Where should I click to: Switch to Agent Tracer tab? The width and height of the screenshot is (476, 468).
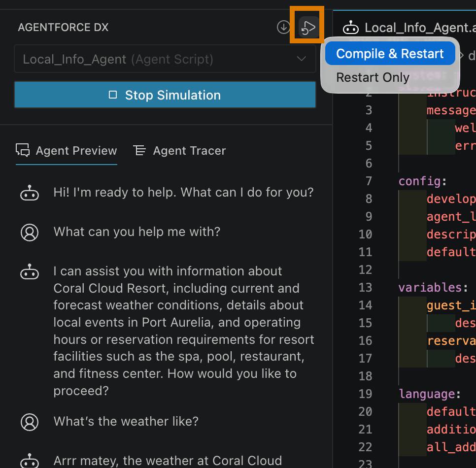tap(179, 151)
